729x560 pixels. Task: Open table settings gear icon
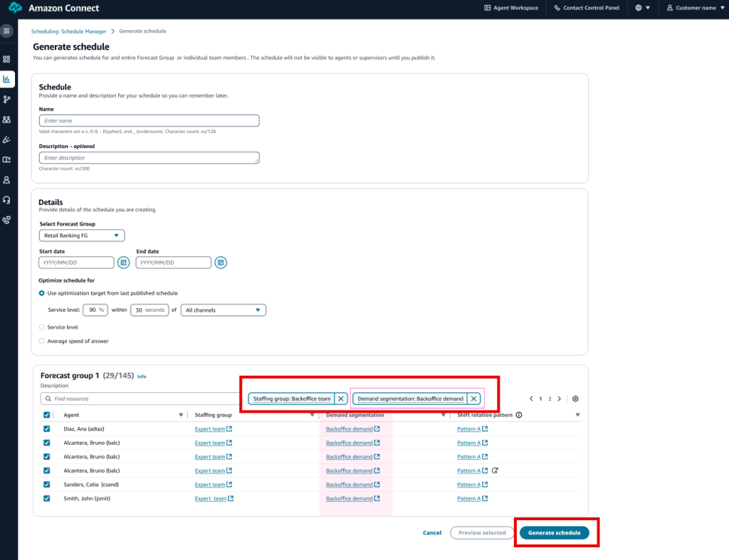(x=575, y=398)
